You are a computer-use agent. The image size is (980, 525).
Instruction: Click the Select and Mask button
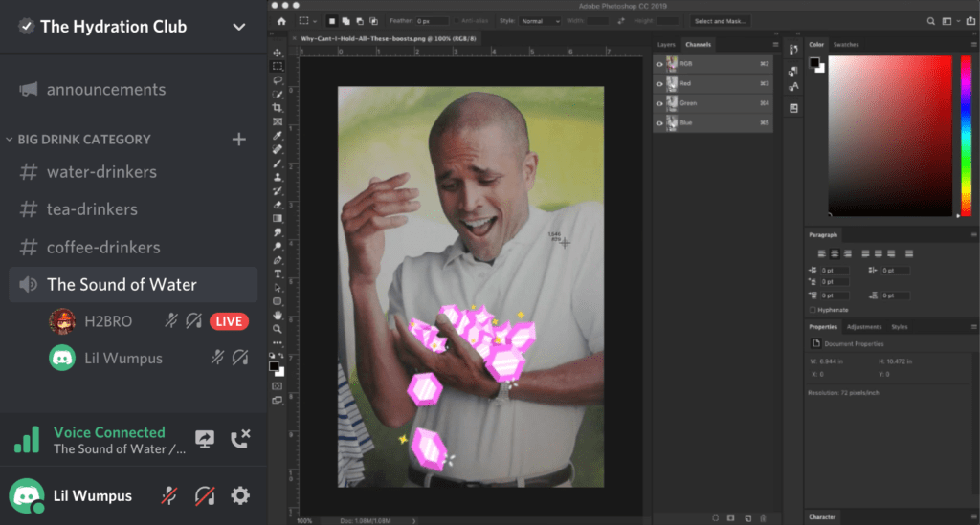point(721,20)
